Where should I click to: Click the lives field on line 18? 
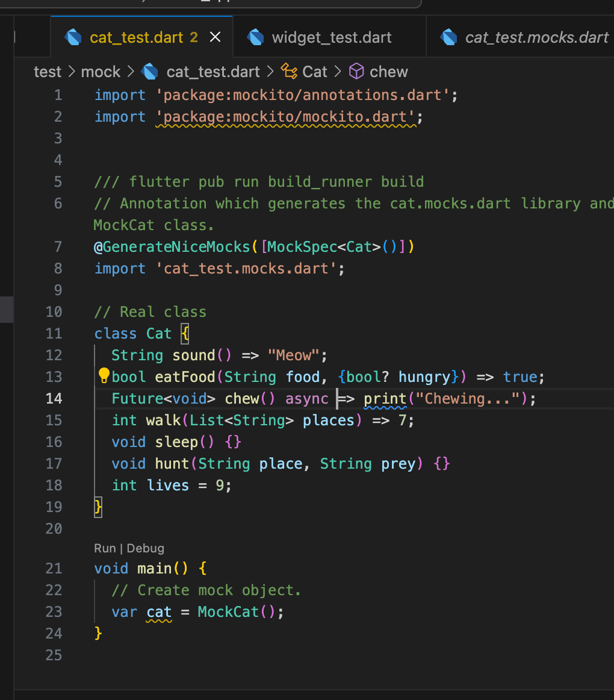[168, 486]
